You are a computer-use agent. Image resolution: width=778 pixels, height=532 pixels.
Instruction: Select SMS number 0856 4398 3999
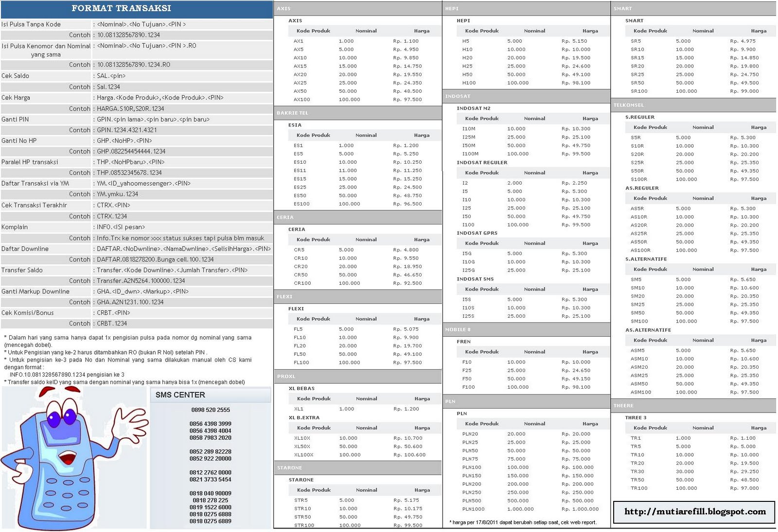(211, 424)
